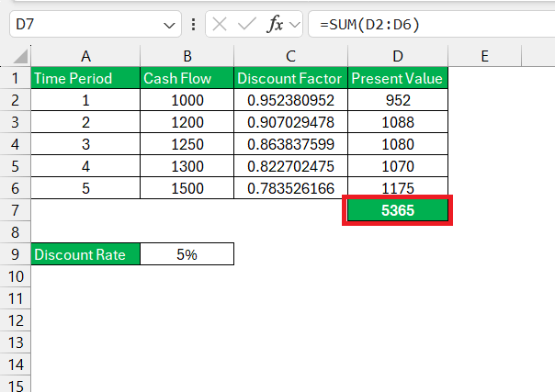Select the total cell showing 5365
Image resolution: width=555 pixels, height=392 pixels.
pos(398,210)
